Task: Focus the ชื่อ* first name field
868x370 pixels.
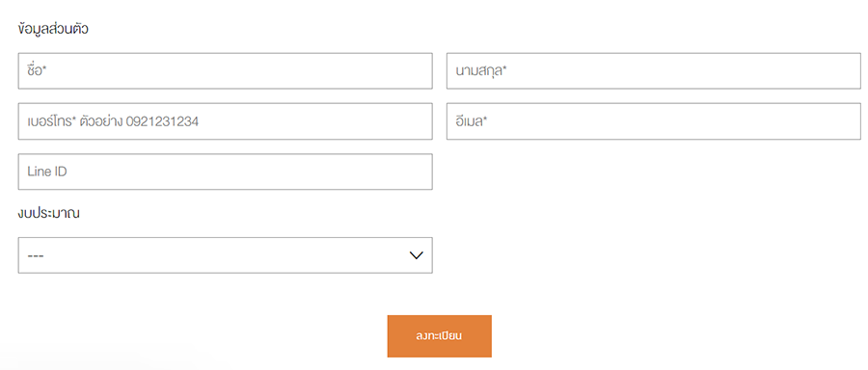Action: (x=226, y=70)
